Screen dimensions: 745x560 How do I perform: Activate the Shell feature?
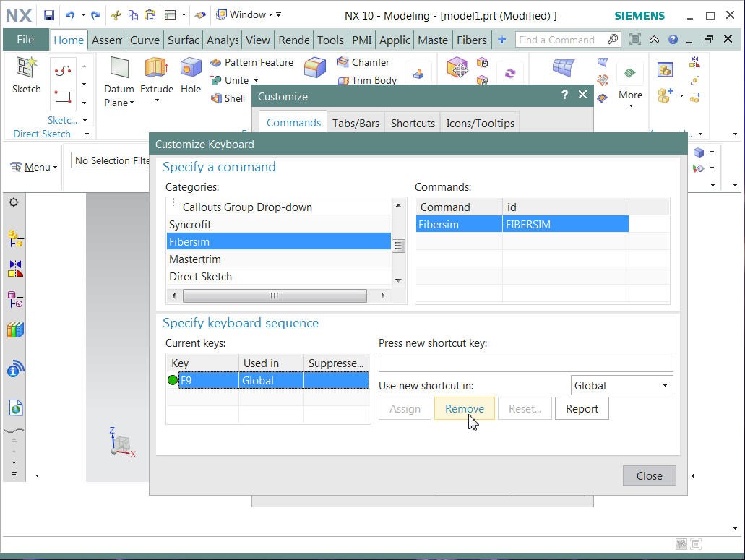tap(228, 98)
